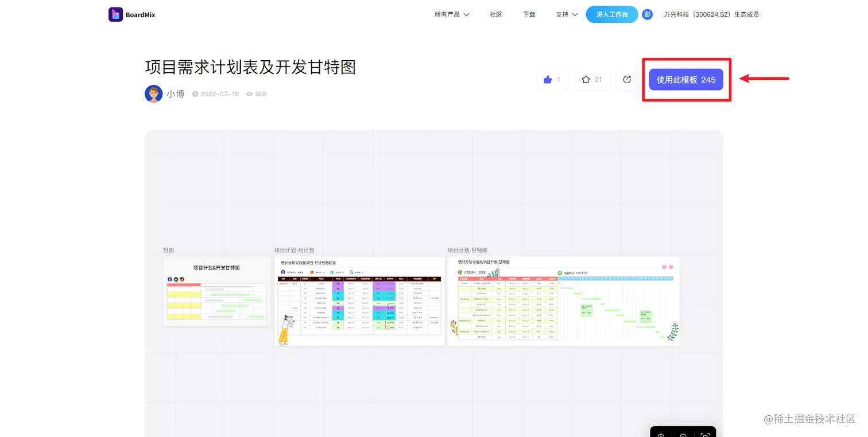Open the 项目计划-月计划 table thumbnail
This screenshot has width=868, height=437.
(x=359, y=301)
